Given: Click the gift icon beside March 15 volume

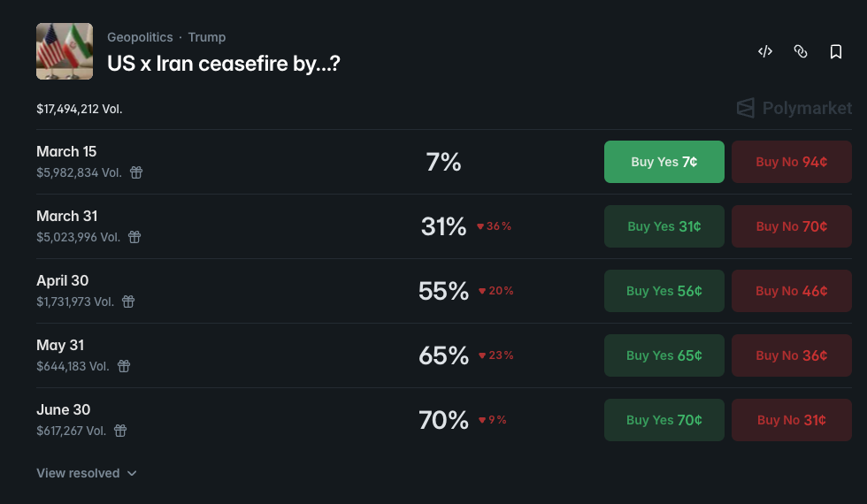Looking at the screenshot, I should [x=136, y=172].
